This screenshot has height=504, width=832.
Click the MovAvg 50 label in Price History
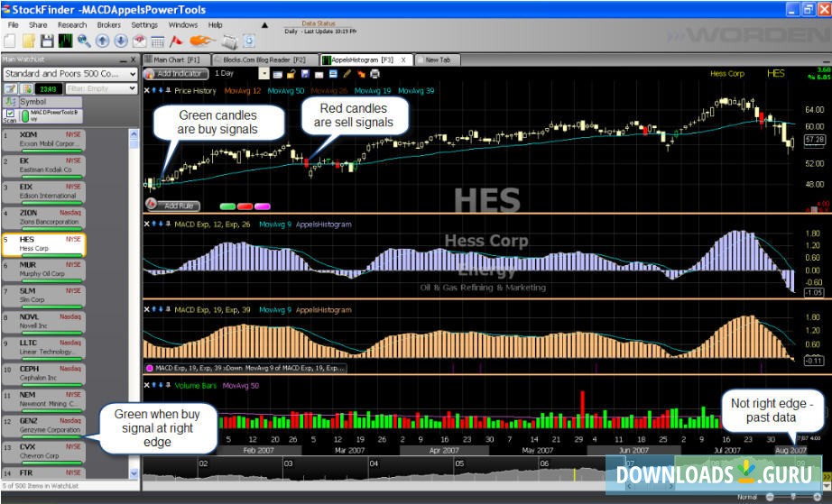tap(285, 91)
